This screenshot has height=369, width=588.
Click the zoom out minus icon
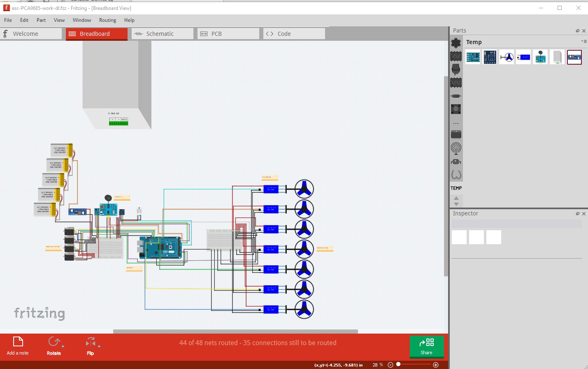(x=390, y=365)
